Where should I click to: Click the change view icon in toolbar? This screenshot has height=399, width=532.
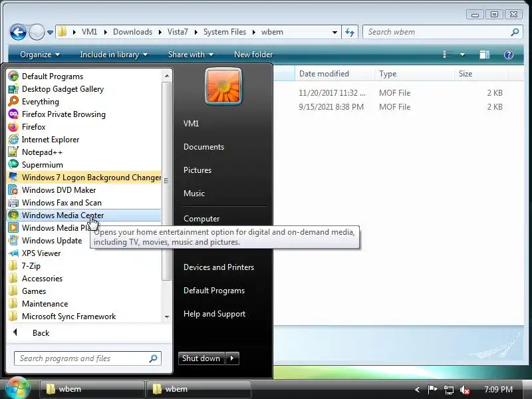(448, 55)
